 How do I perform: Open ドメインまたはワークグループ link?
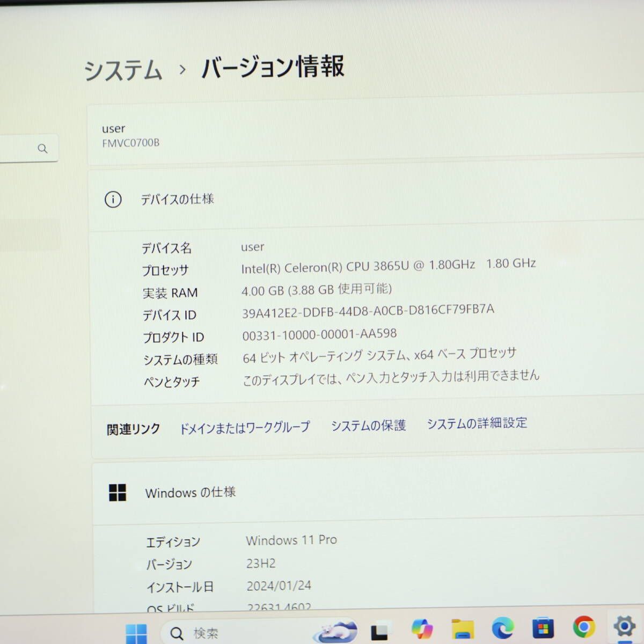(x=245, y=428)
